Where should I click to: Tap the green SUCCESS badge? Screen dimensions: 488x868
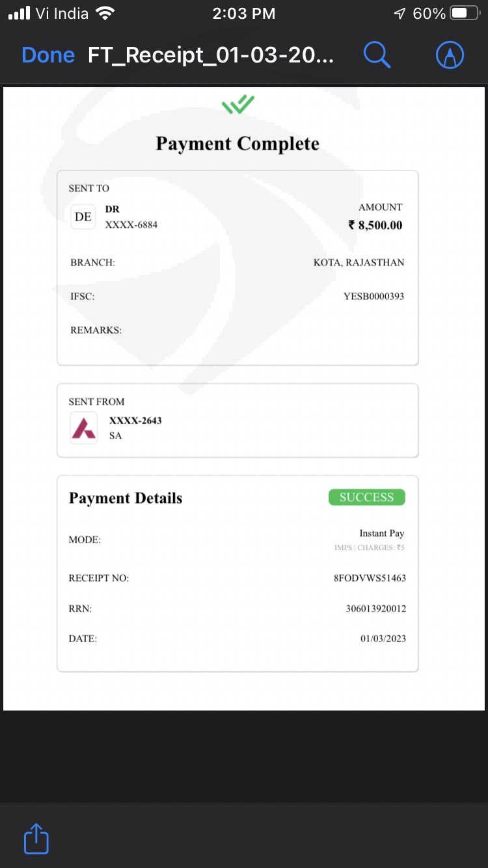point(366,497)
